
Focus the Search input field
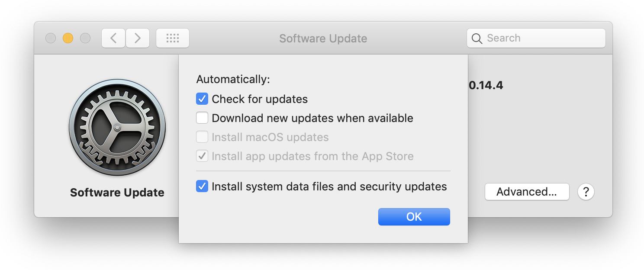536,38
